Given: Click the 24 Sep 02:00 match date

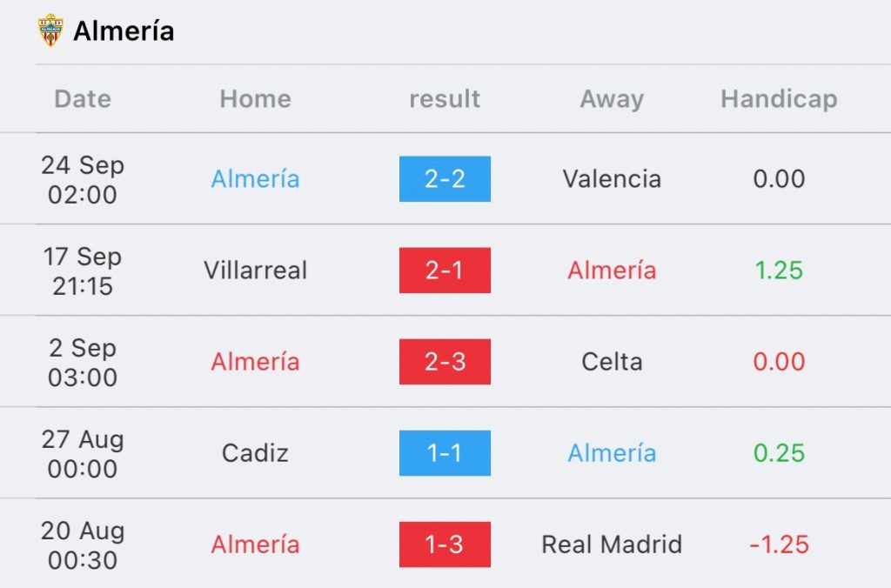Looking at the screenshot, I should tap(83, 179).
